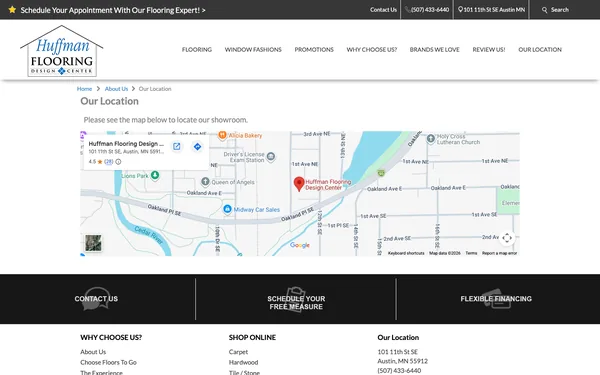Open Keyboard shortcuts on the map
The height and width of the screenshot is (375, 600).
click(406, 253)
